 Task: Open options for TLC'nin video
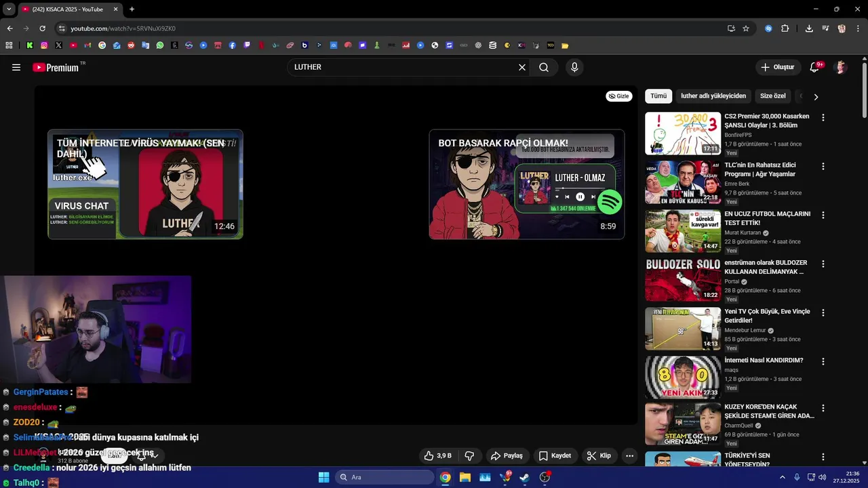(823, 166)
